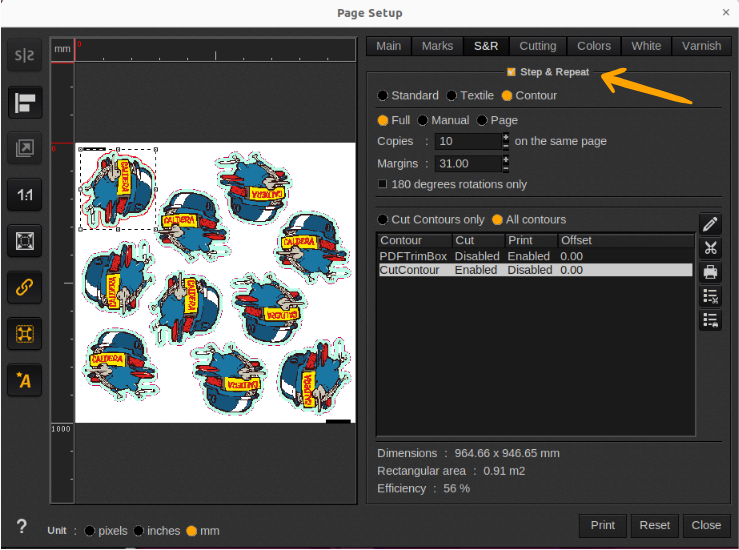Click the star A annotation icon

click(x=24, y=380)
